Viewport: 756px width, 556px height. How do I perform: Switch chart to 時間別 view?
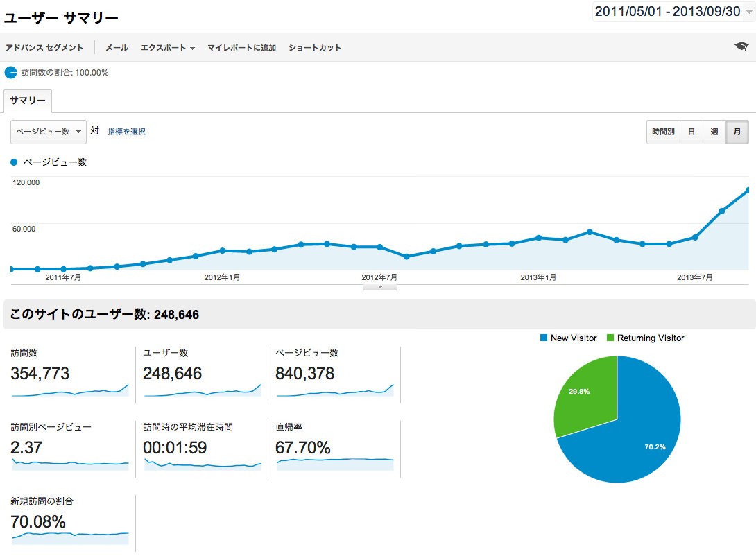click(663, 132)
